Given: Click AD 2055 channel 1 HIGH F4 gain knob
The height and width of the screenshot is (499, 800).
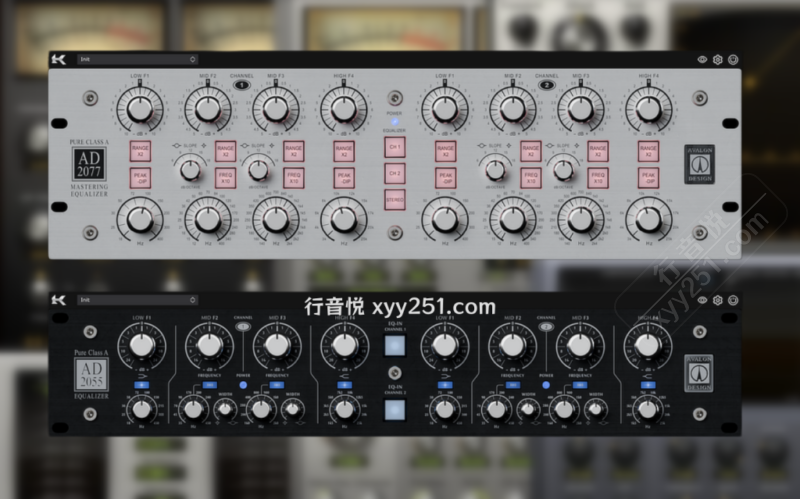Looking at the screenshot, I should (344, 345).
